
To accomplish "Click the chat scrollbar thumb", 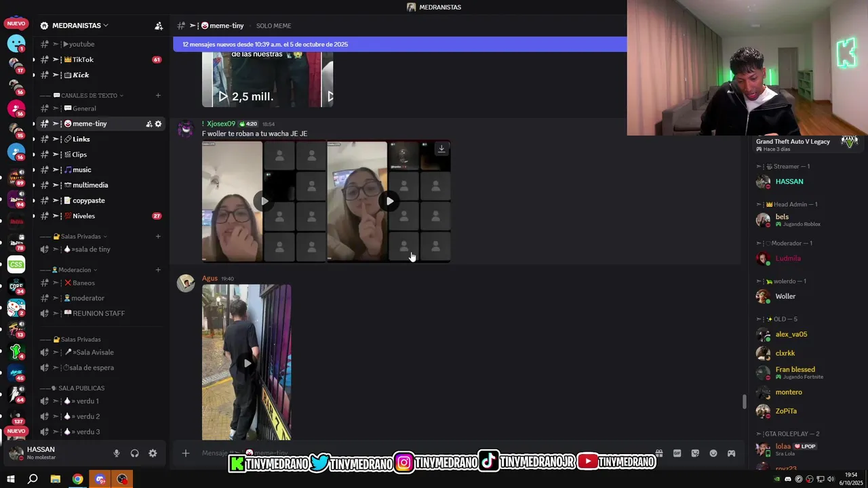I will click(x=743, y=402).
